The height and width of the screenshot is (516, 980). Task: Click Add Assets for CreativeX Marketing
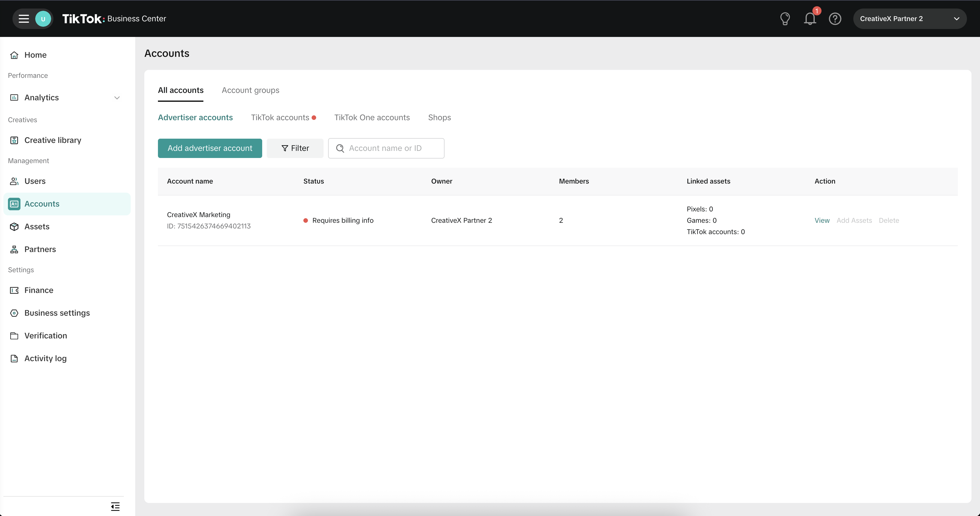(x=854, y=221)
